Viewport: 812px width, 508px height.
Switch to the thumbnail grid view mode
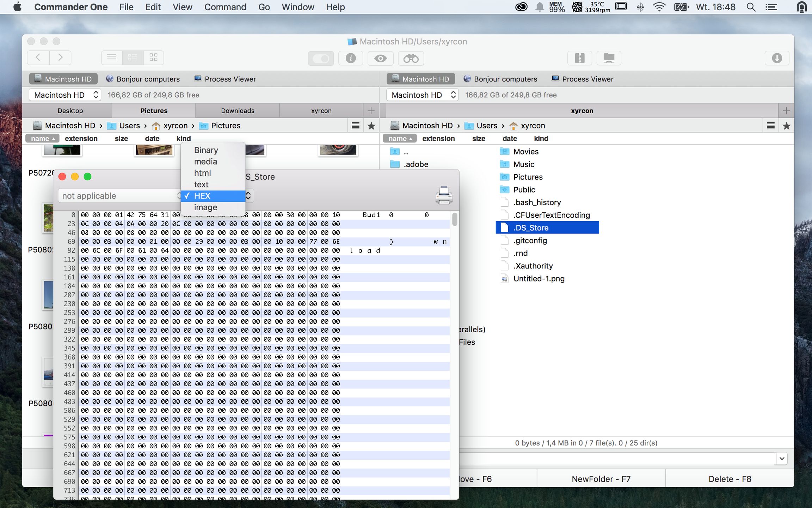[x=153, y=58]
